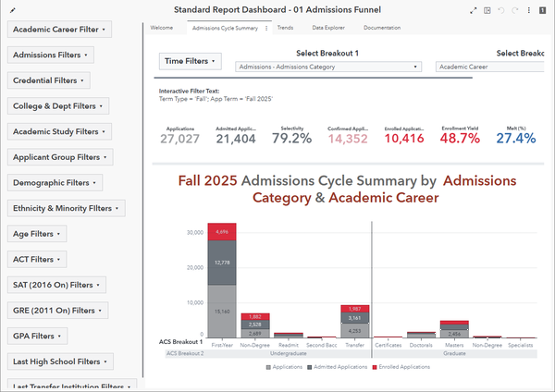The image size is (555, 392).
Task: Expand the Academic Career Filter dropdown
Action: (59, 30)
